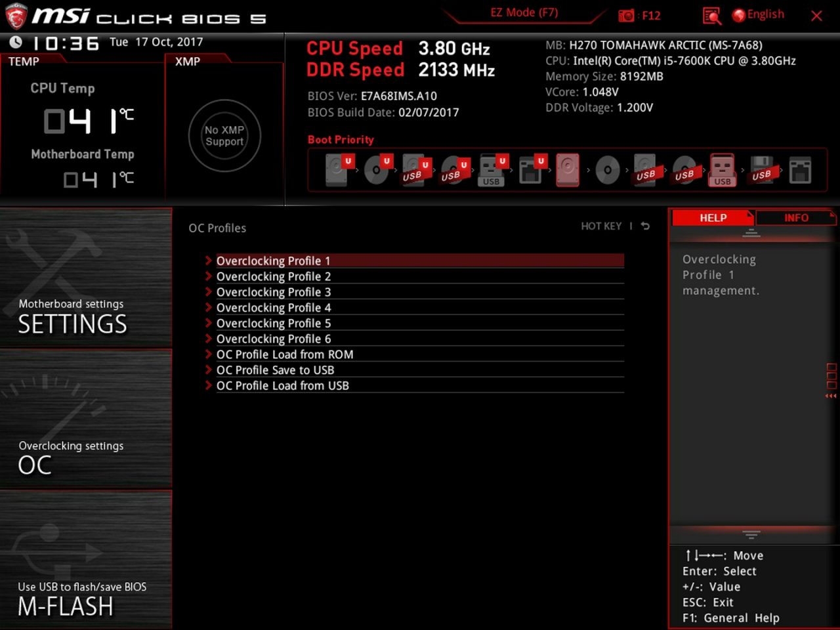Click the 10:36 time display
This screenshot has height=630, width=840.
click(x=66, y=43)
